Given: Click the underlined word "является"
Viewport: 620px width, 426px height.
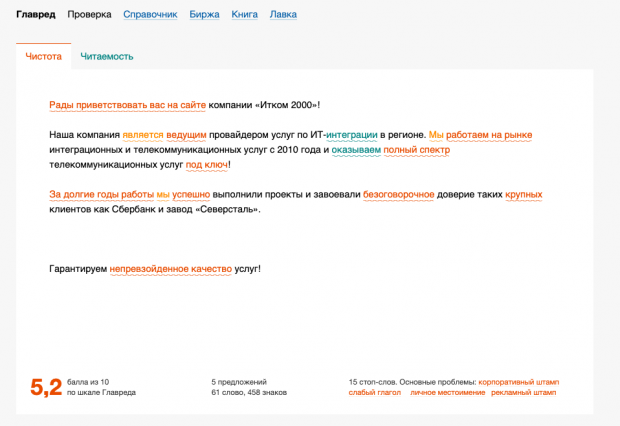Looking at the screenshot, I should coord(143,134).
